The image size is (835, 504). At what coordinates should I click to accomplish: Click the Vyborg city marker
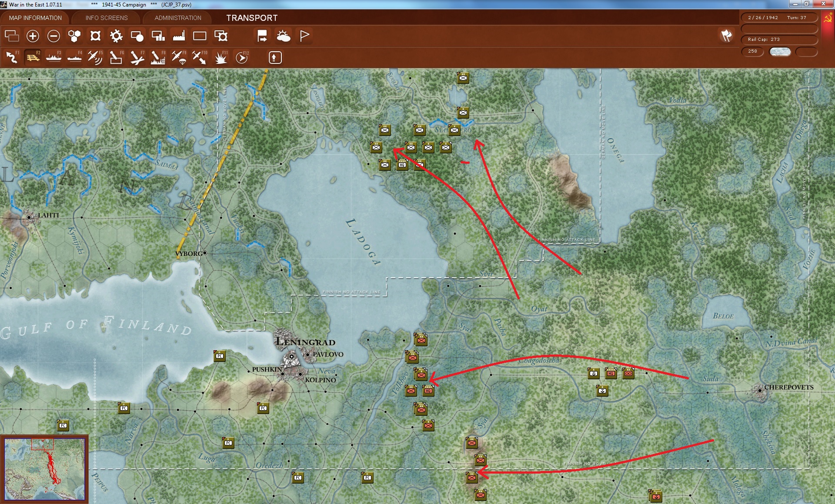205,252
